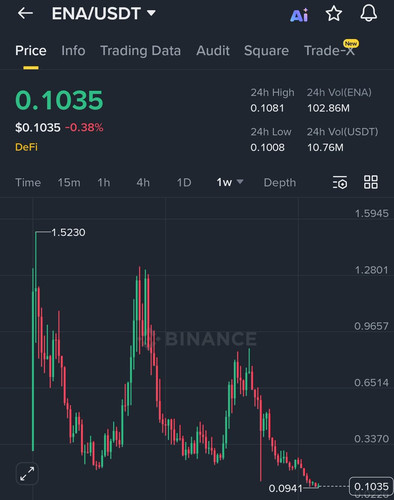Tap the current price label 0.1035 on axis
394x500 pixels.
pos(371,487)
